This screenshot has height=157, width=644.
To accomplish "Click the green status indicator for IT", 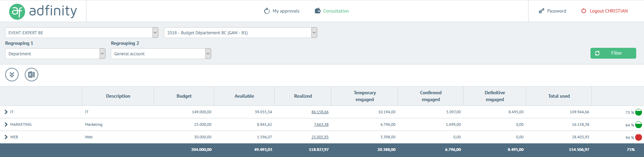I will point(638,112).
